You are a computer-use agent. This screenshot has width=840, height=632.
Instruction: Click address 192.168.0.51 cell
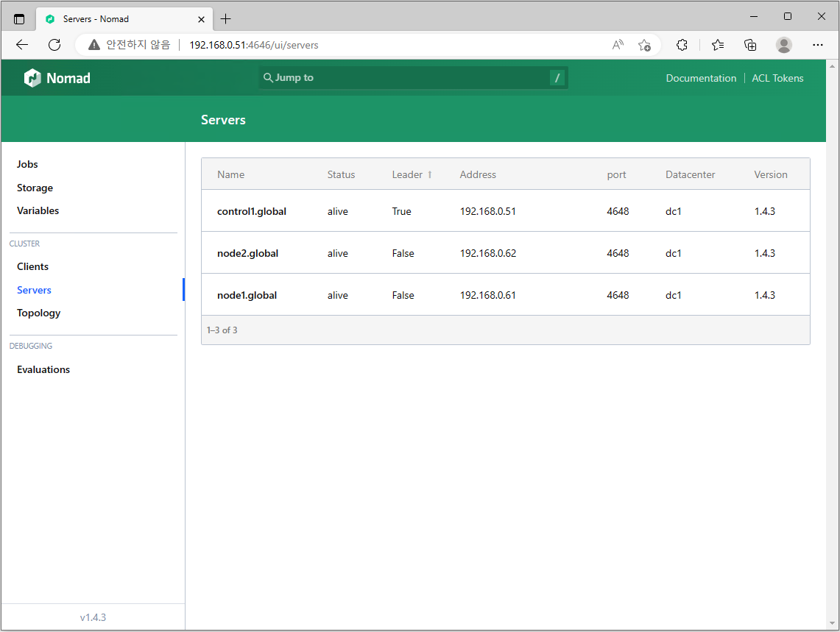point(487,212)
